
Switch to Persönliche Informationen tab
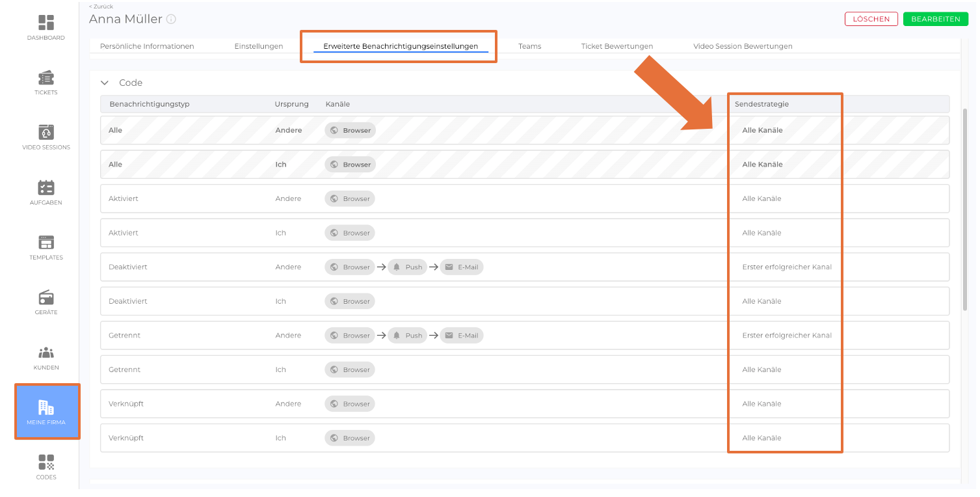pyautogui.click(x=147, y=46)
